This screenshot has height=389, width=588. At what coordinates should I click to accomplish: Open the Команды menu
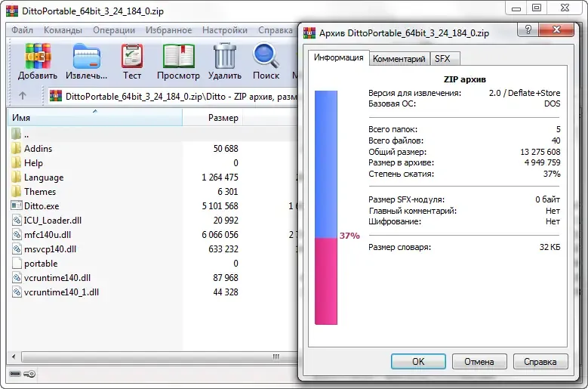tap(63, 30)
